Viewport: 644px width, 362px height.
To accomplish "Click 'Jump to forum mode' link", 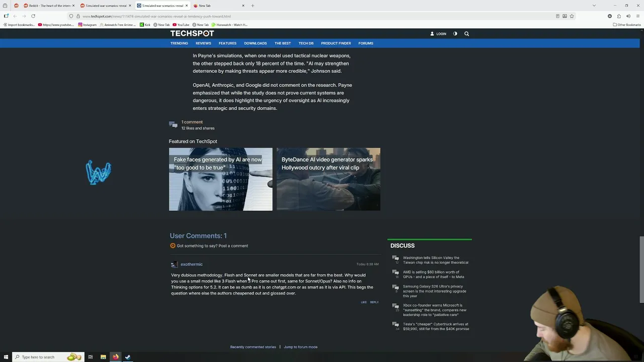I will pyautogui.click(x=300, y=347).
